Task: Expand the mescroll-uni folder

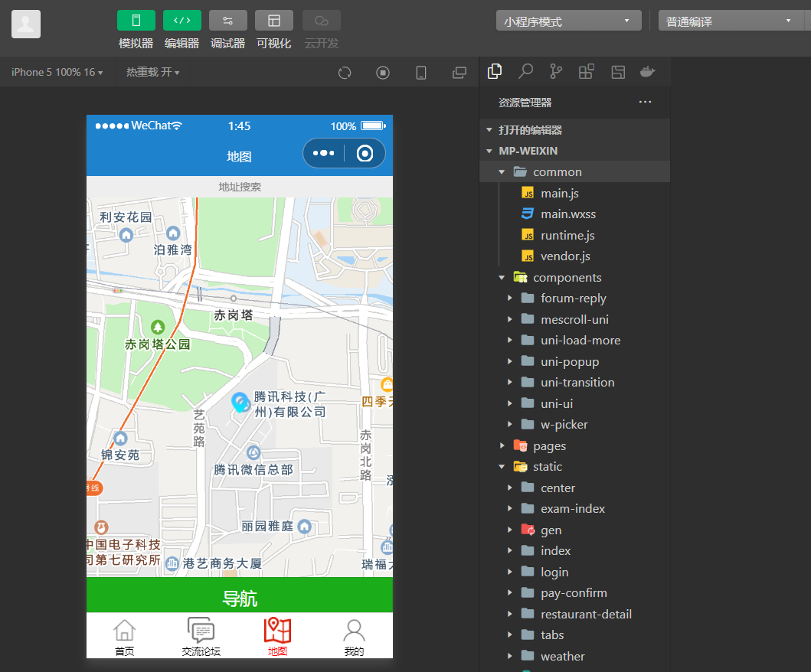Action: tap(575, 319)
